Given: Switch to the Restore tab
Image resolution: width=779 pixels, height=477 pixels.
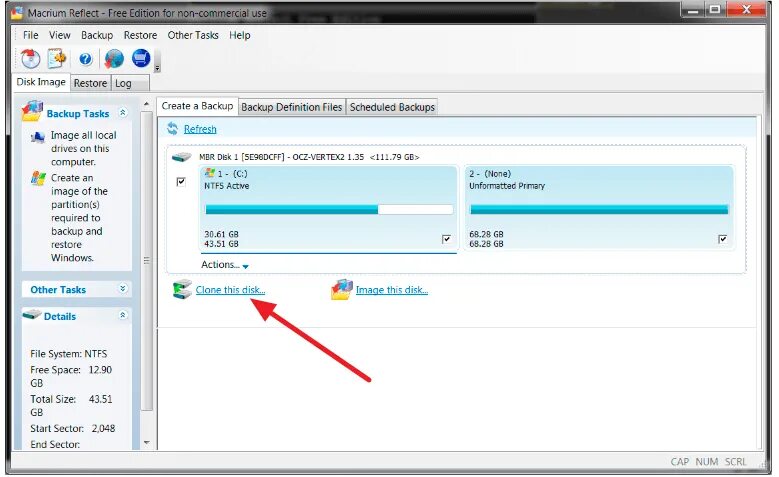Looking at the screenshot, I should [90, 83].
